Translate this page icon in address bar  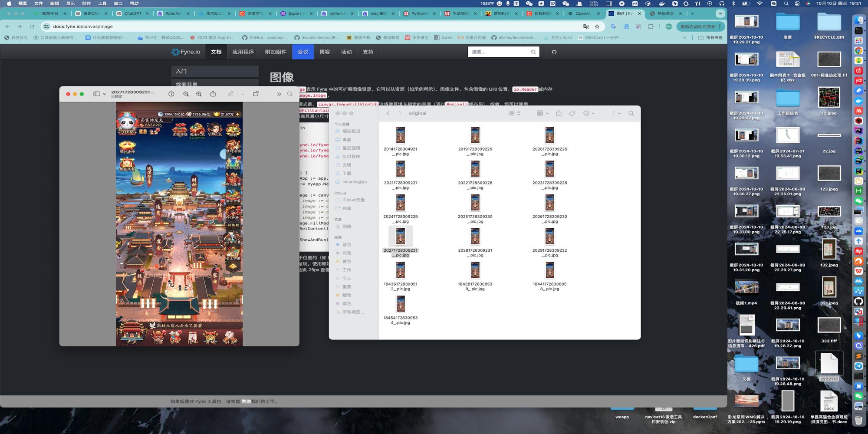click(586, 26)
